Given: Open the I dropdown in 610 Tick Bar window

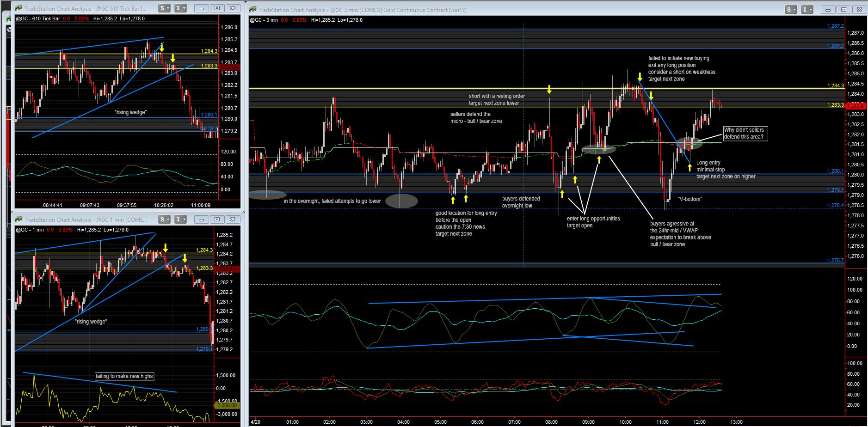Looking at the screenshot, I should 181,8.
